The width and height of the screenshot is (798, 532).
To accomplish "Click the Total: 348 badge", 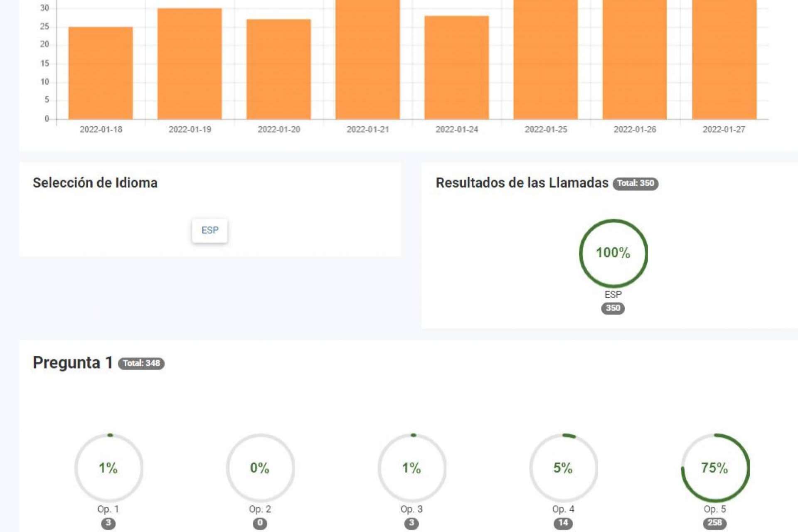I will coord(141,363).
